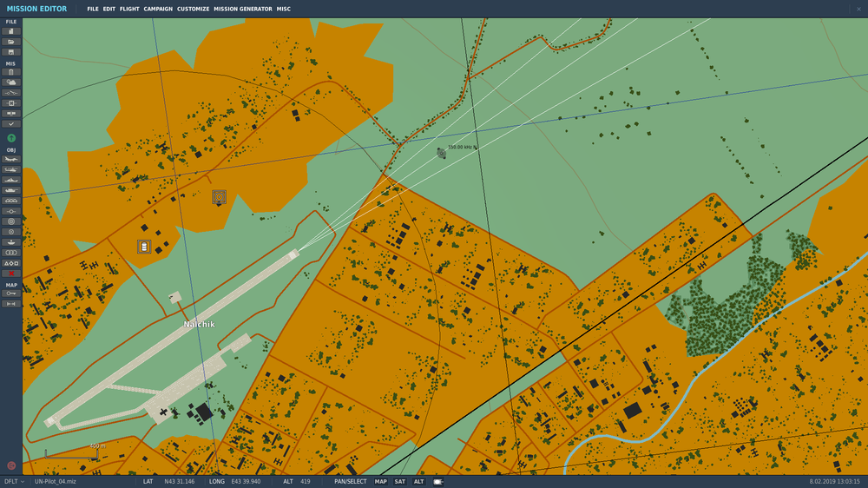Open the goals icon with boxed X
Viewport: 868px width, 488px height.
[x=11, y=103]
